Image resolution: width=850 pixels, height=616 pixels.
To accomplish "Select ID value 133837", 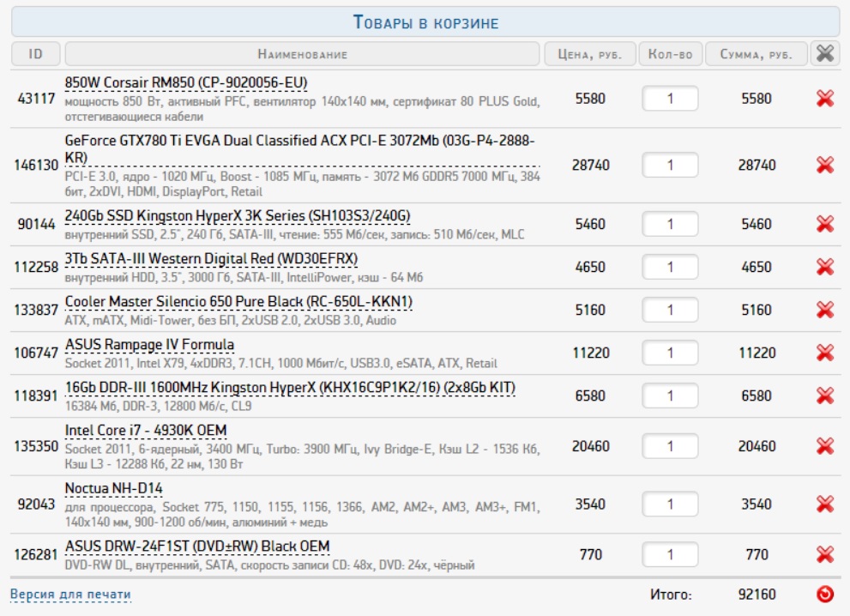I will [x=36, y=310].
